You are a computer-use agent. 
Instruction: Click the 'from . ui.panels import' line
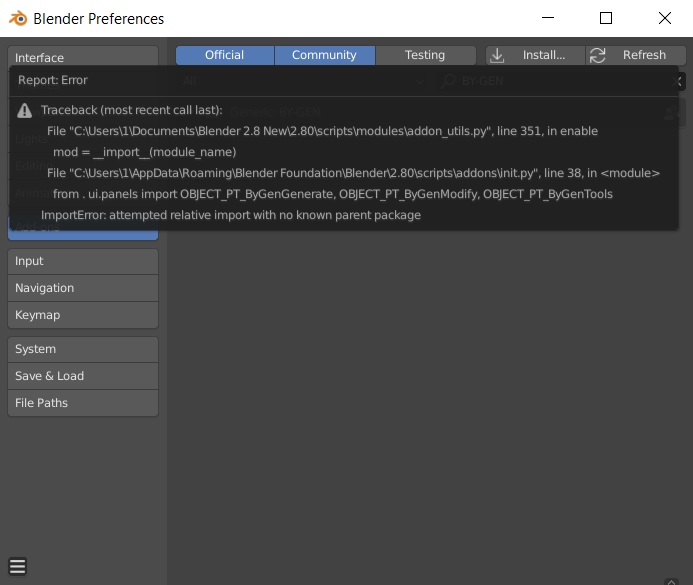click(333, 194)
